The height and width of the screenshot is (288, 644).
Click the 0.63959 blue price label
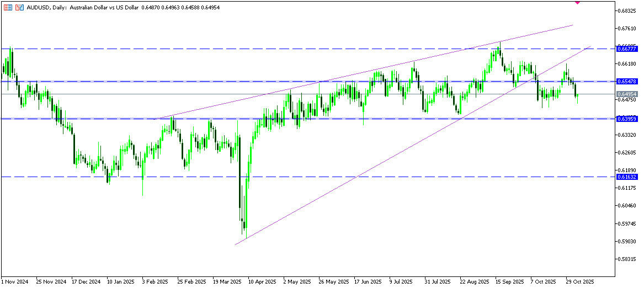tap(627, 119)
